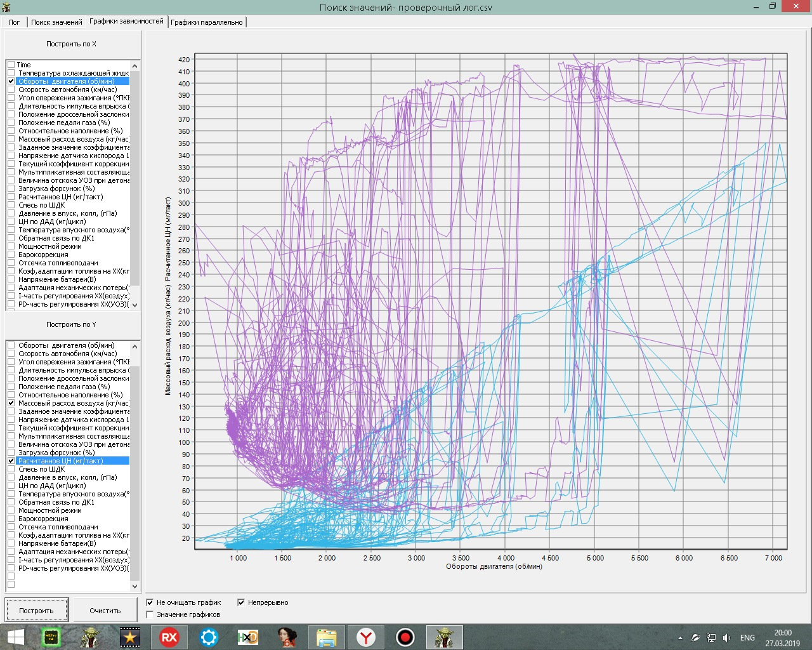Click the red record-button taskbar icon
The image size is (812, 650).
[405, 637]
